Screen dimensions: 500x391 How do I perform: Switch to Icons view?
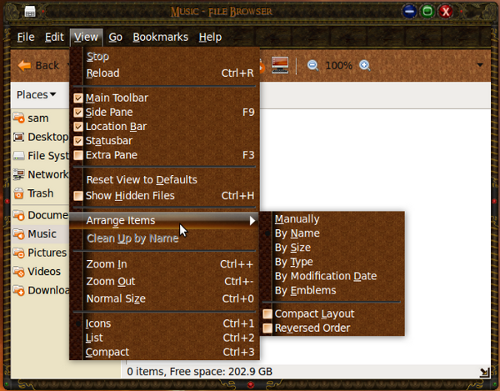click(164, 324)
